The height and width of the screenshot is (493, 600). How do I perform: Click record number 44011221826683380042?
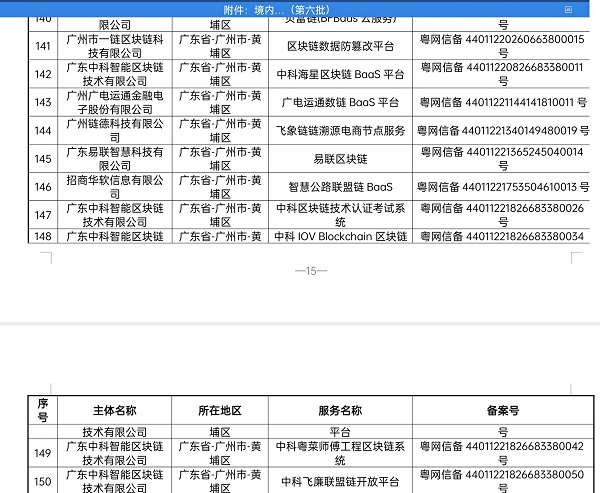[x=525, y=446]
